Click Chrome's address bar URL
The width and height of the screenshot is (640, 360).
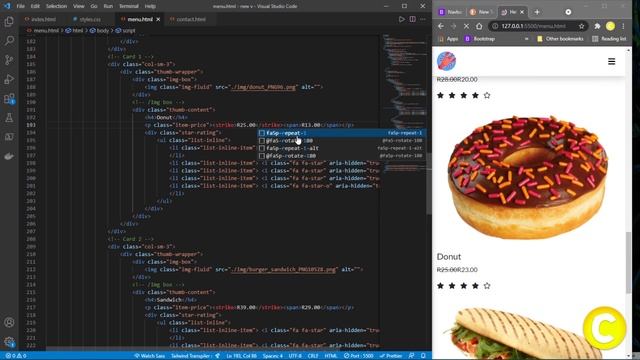533,26
